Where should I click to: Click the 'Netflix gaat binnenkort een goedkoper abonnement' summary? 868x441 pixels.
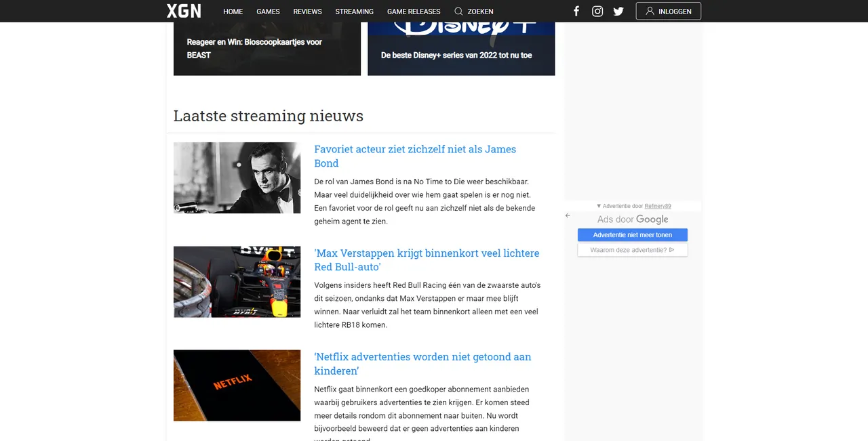pos(421,413)
